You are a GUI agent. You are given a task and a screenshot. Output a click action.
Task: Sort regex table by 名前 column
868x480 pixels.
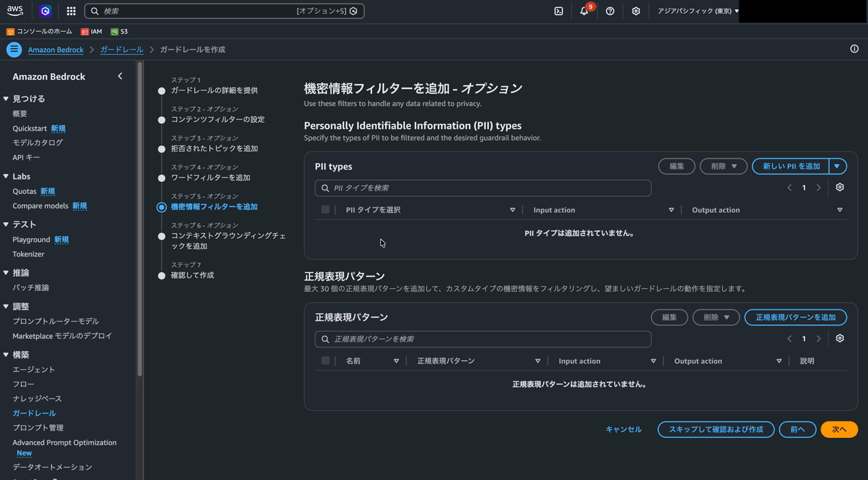[x=396, y=361]
